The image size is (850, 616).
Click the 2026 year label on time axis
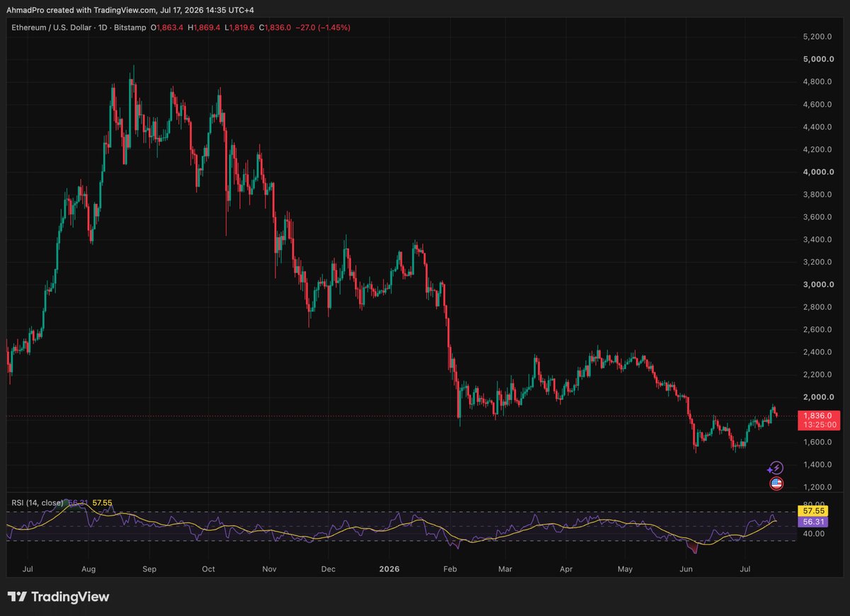[390, 569]
